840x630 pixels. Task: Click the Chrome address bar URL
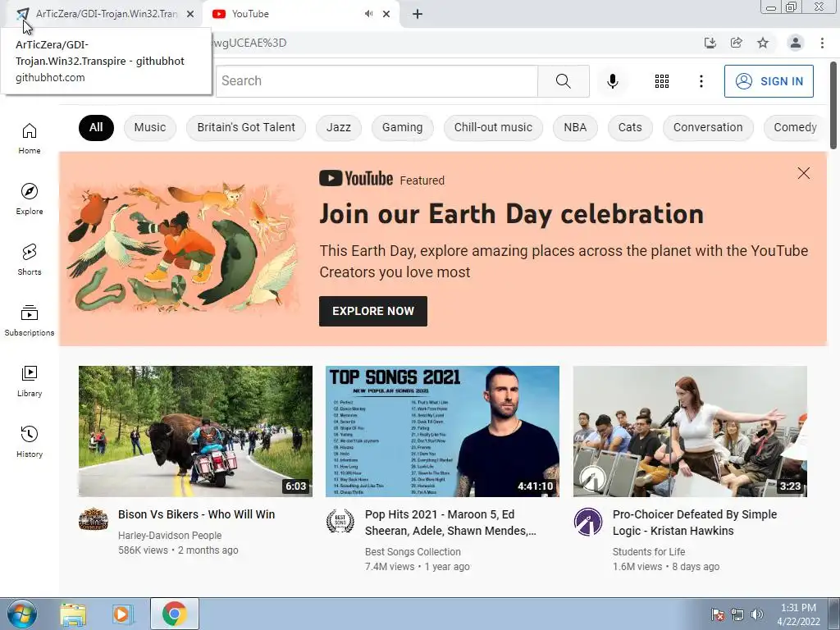pyautogui.click(x=249, y=43)
